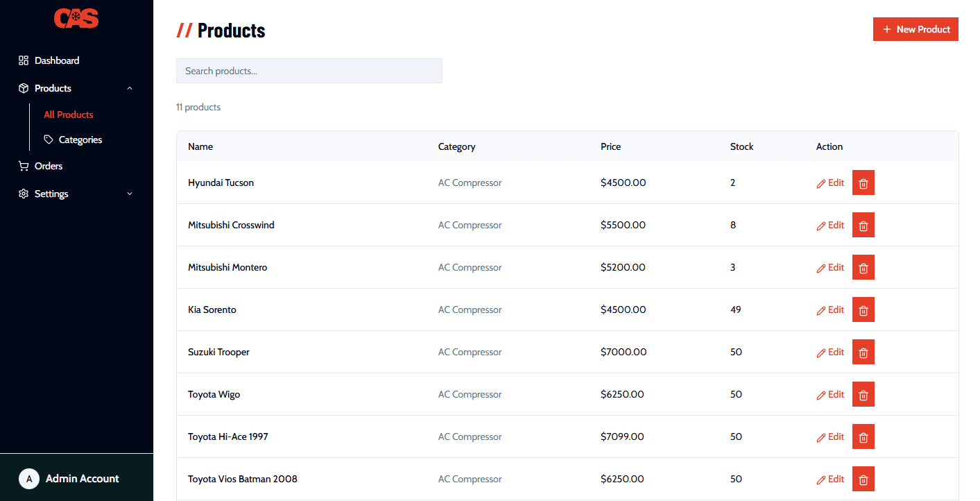Open the Categories page

tap(80, 139)
